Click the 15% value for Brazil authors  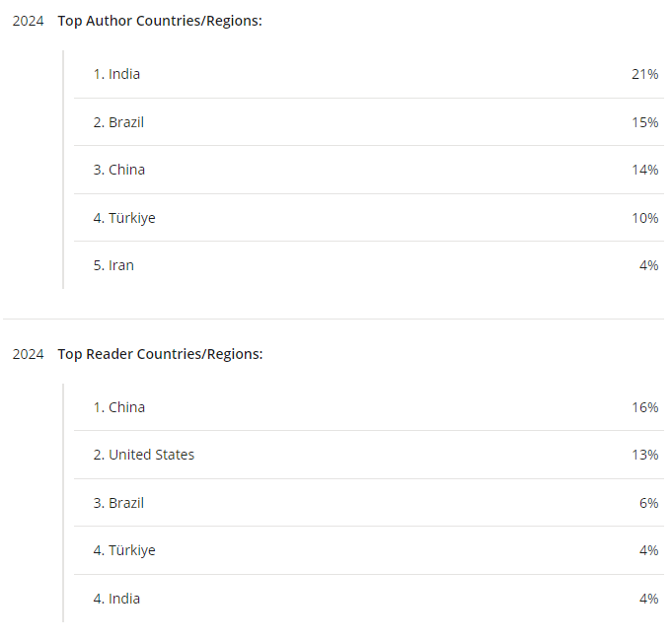(644, 122)
